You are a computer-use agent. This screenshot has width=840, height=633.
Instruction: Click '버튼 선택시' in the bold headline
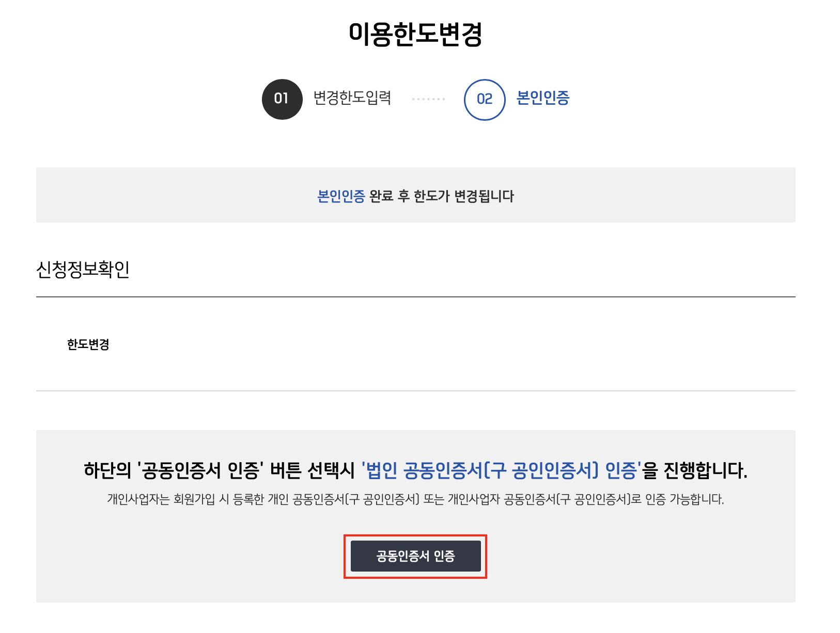tap(313, 470)
